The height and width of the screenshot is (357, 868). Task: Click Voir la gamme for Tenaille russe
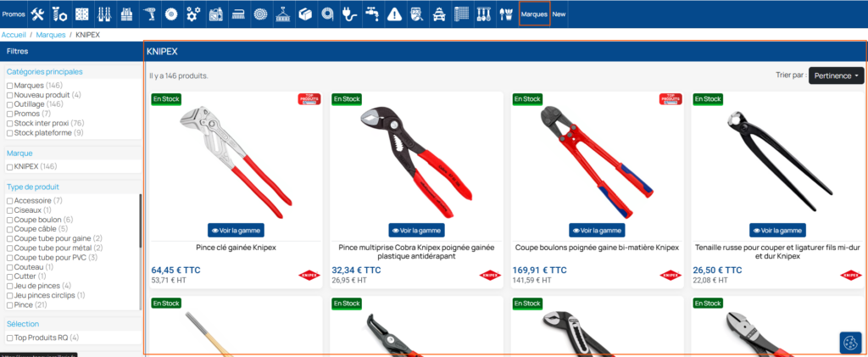pos(778,231)
